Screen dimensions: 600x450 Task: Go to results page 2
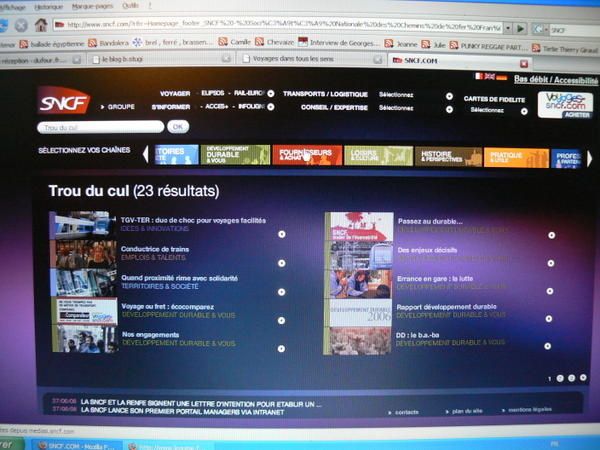[x=560, y=378]
